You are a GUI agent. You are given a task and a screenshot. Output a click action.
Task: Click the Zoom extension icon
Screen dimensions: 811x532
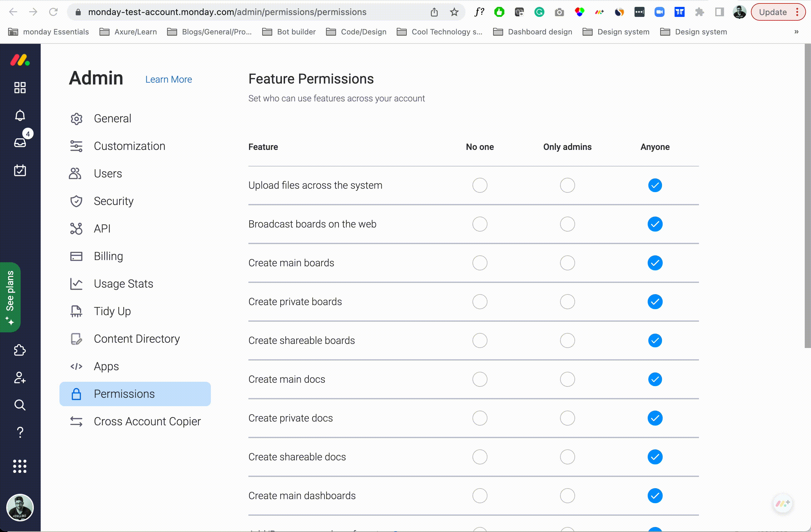tap(659, 12)
